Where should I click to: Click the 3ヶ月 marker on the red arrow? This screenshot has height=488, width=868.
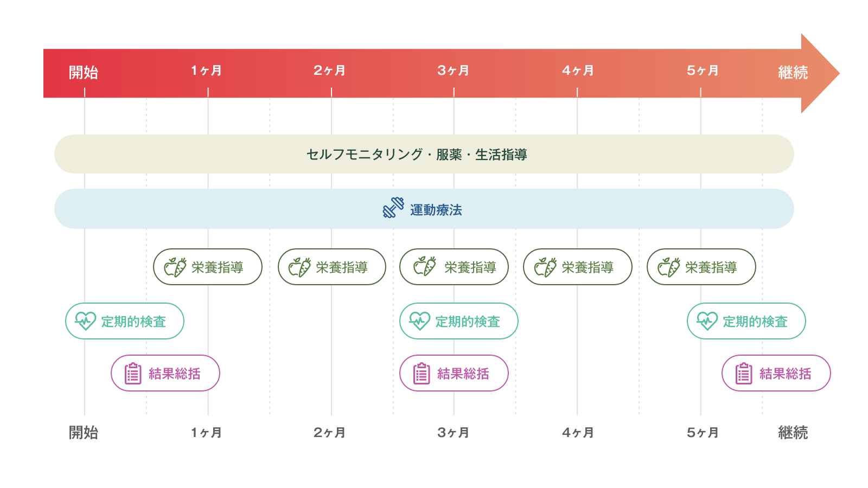click(453, 70)
